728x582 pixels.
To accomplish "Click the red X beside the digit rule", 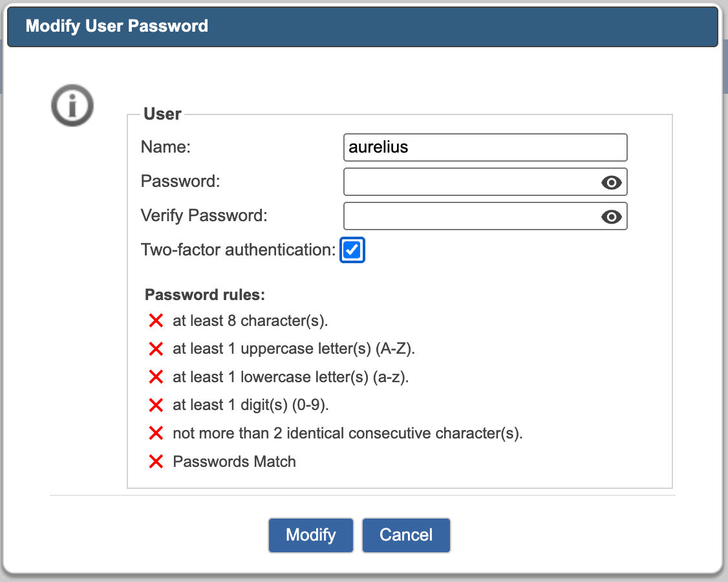I will pos(156,405).
